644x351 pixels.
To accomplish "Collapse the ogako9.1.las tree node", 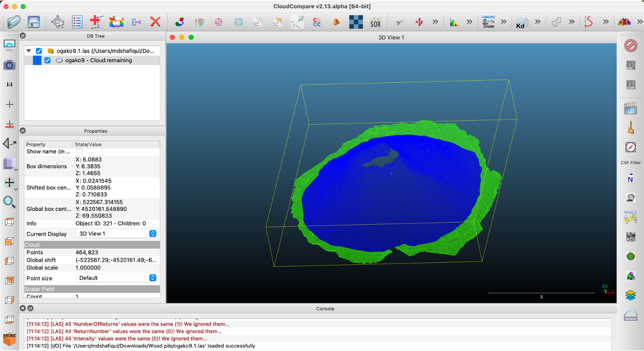I will pyautogui.click(x=29, y=51).
